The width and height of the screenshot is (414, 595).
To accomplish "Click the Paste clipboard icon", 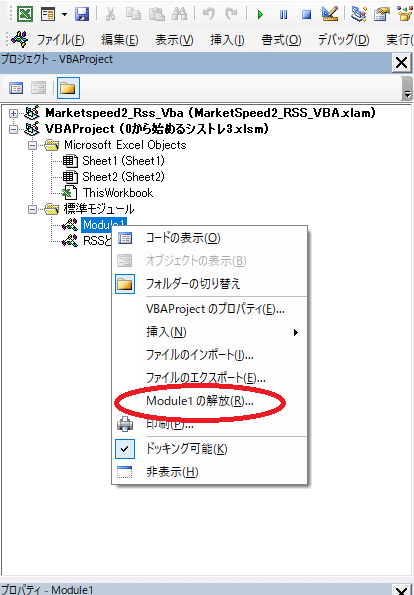I will (x=156, y=14).
